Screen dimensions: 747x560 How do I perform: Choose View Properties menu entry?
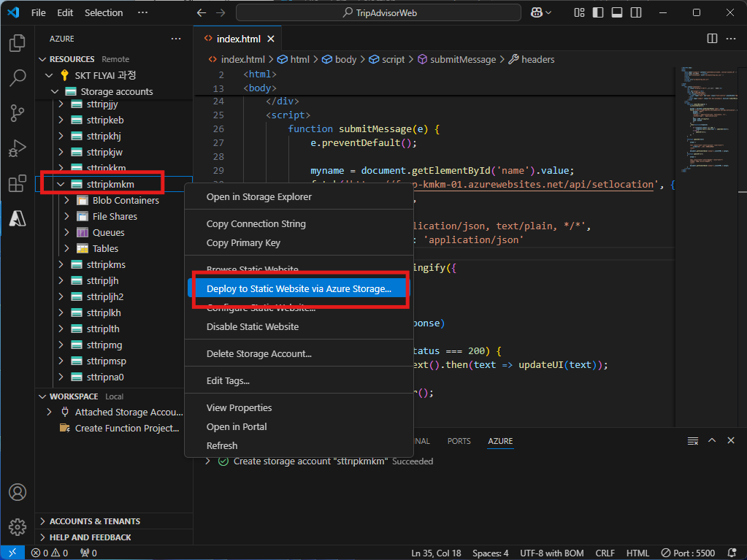click(299, 407)
